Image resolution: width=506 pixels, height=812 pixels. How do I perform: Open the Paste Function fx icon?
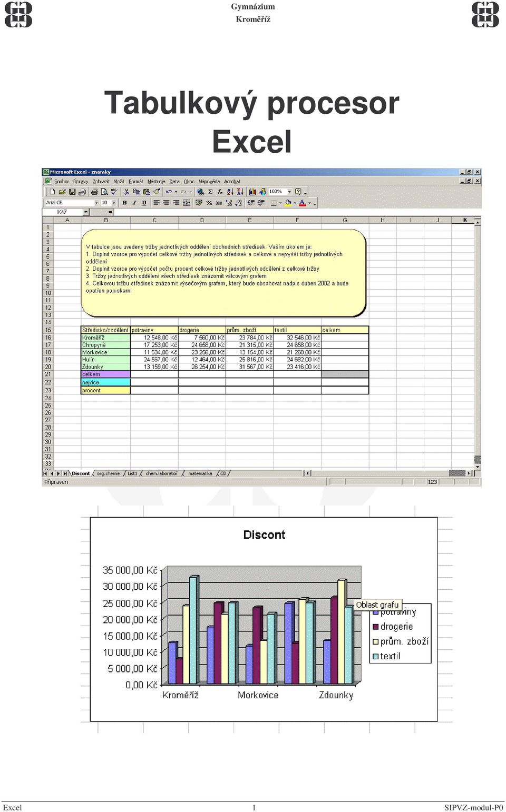(220, 192)
